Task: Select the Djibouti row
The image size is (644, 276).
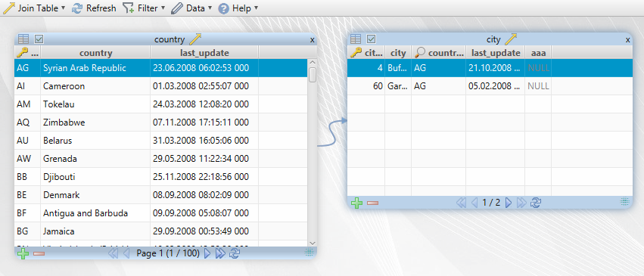Action: click(160, 177)
